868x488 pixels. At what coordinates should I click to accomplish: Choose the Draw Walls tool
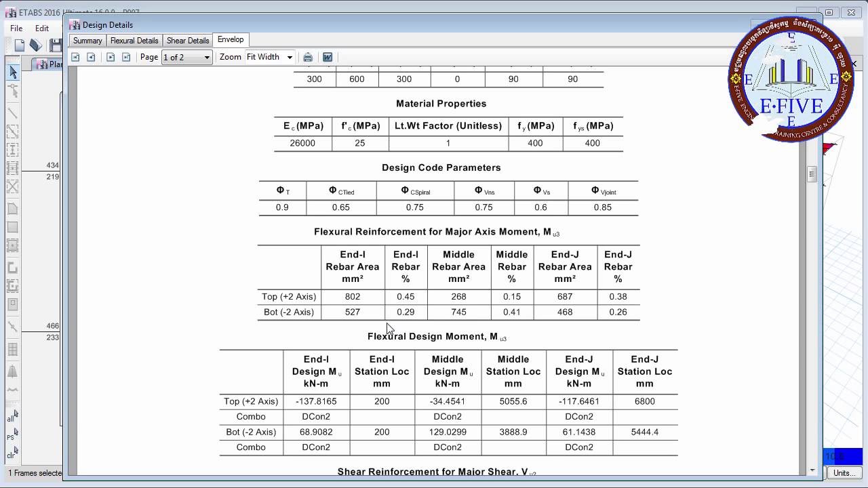[x=13, y=268]
